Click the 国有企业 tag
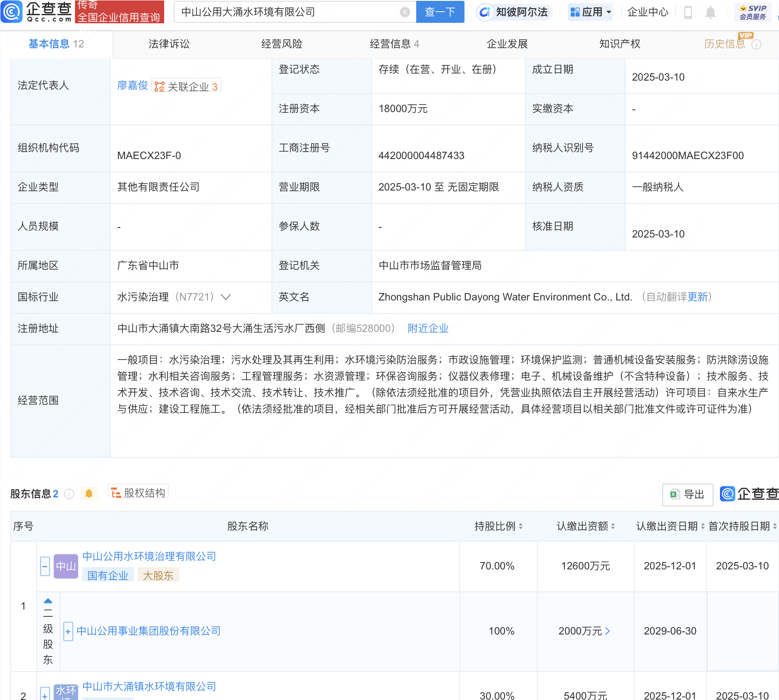This screenshot has width=779, height=700. (x=108, y=575)
